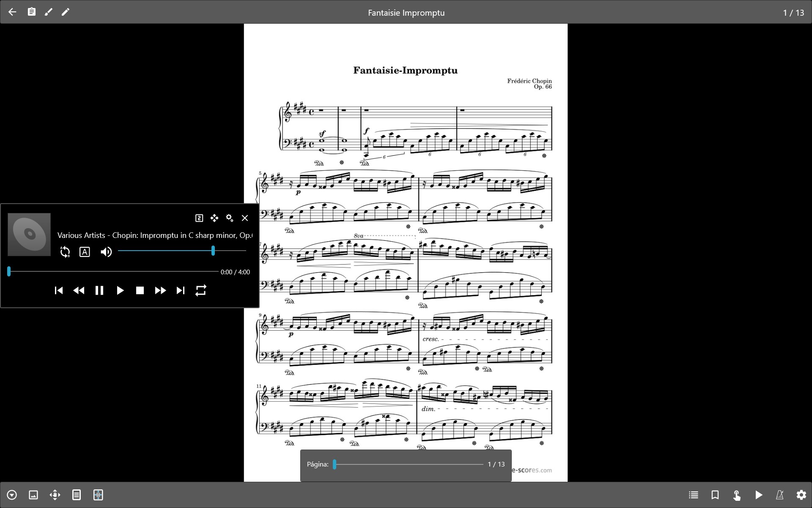Open the metronome
812x508 pixels.
(x=780, y=495)
